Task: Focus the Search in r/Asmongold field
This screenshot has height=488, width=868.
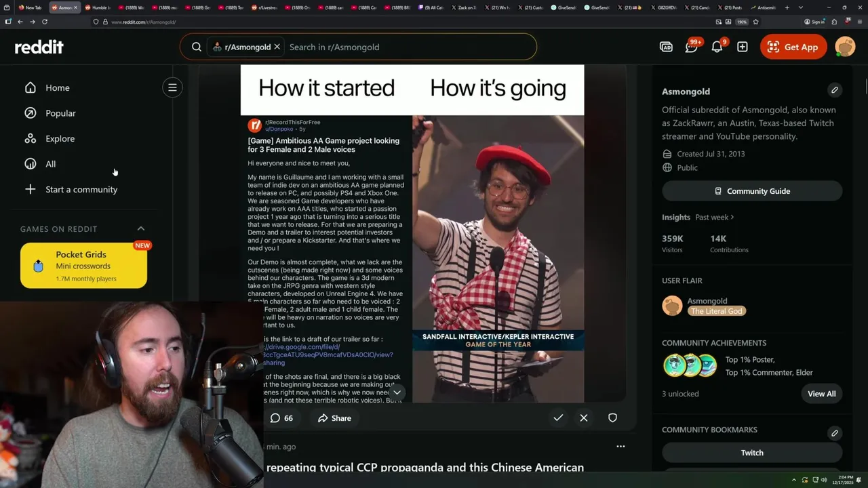Action: pos(407,47)
